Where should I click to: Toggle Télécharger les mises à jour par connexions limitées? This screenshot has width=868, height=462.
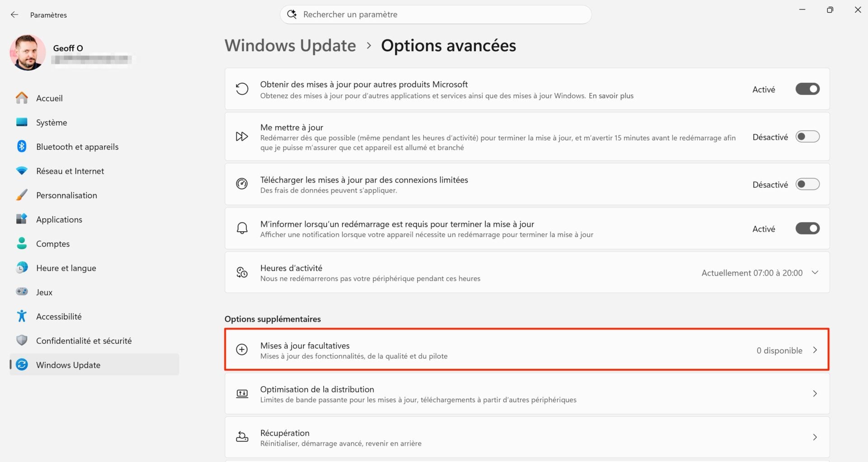(x=807, y=184)
